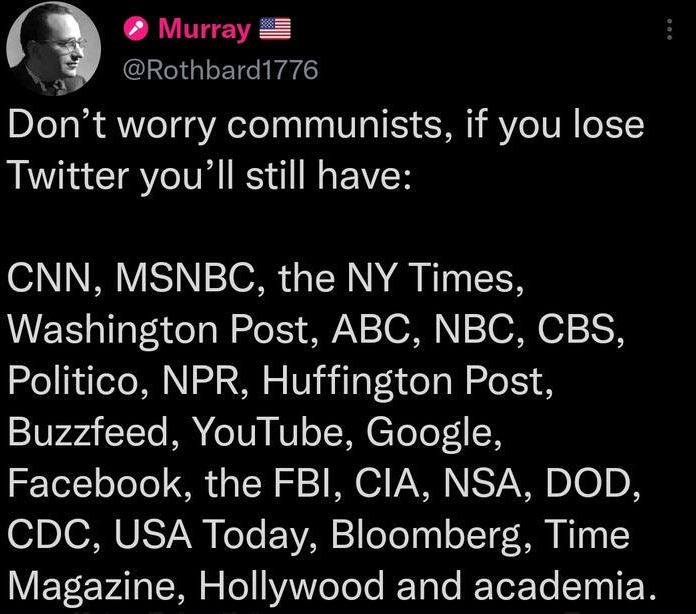Click the word Twitter in the tweet
Viewport: 696px width, 614px height.
tap(68, 174)
